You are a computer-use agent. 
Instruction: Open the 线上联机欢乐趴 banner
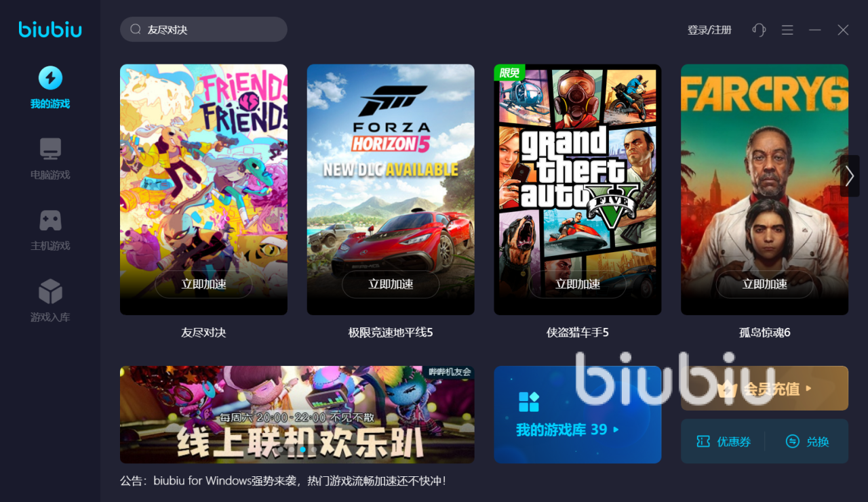pyautogui.click(x=297, y=415)
